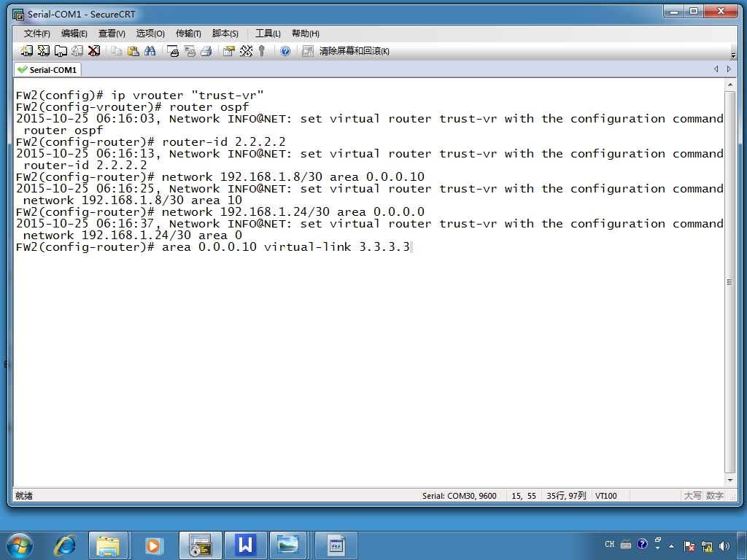Click the vertical scrollbar thumb
Image resolution: width=747 pixels, height=560 pixels.
point(729,282)
